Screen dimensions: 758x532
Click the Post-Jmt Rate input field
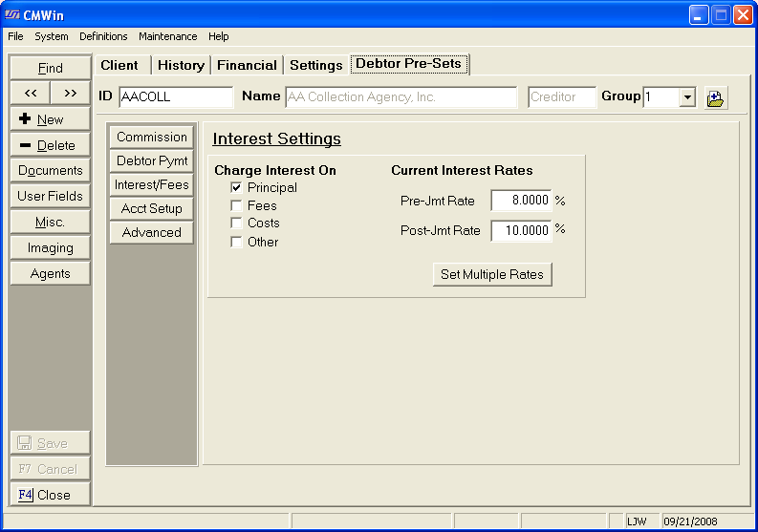tap(521, 230)
